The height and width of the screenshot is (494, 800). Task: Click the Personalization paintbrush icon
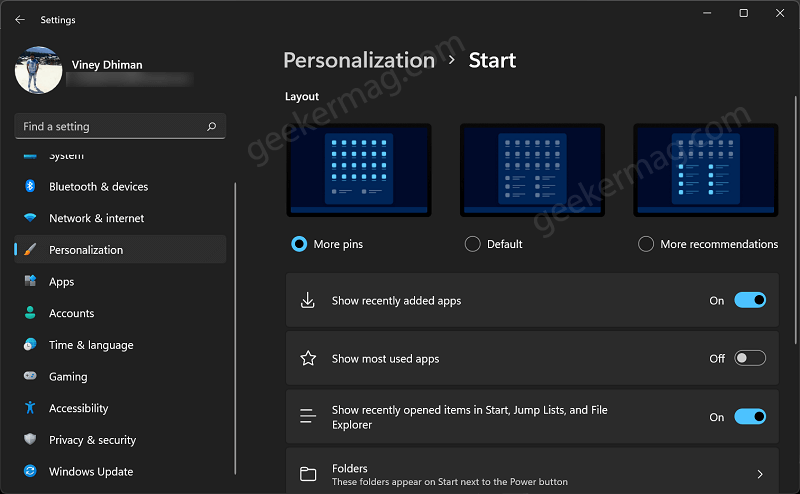pos(30,250)
